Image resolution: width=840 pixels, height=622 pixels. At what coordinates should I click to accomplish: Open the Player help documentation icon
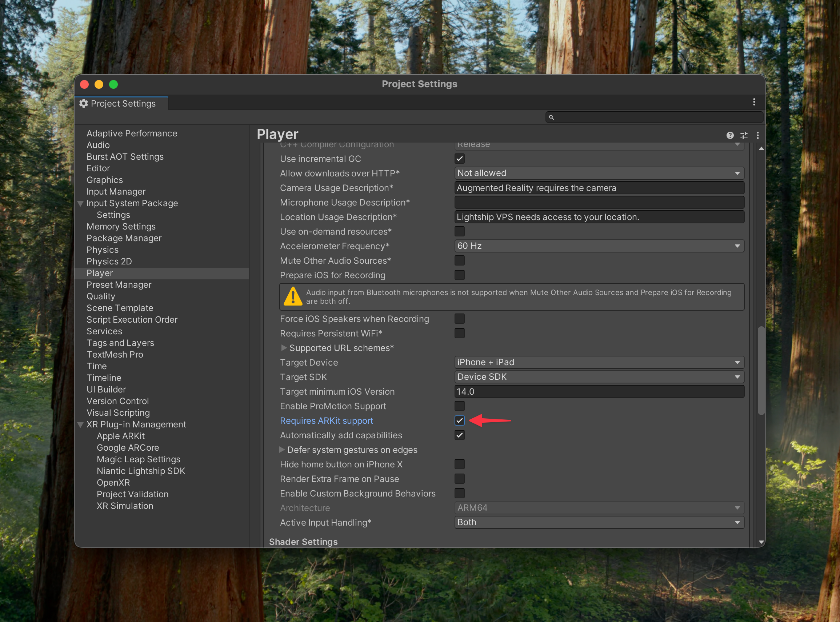(730, 135)
